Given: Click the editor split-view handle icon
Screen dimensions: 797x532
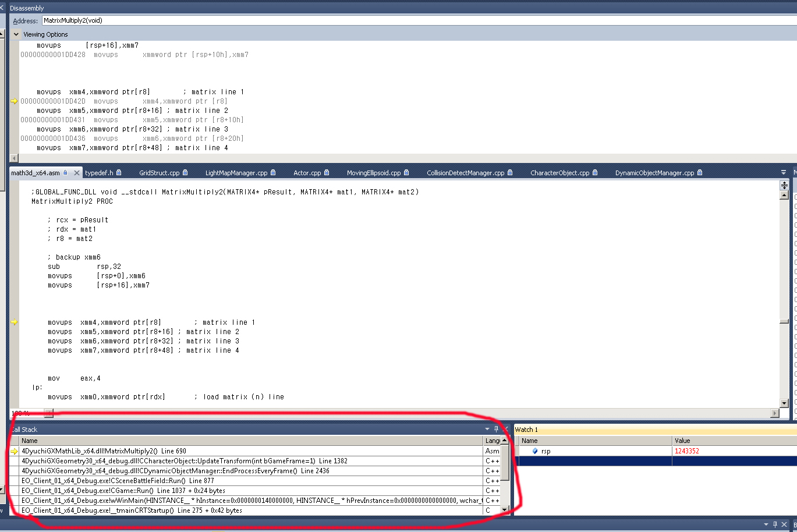Looking at the screenshot, I should click(x=784, y=185).
